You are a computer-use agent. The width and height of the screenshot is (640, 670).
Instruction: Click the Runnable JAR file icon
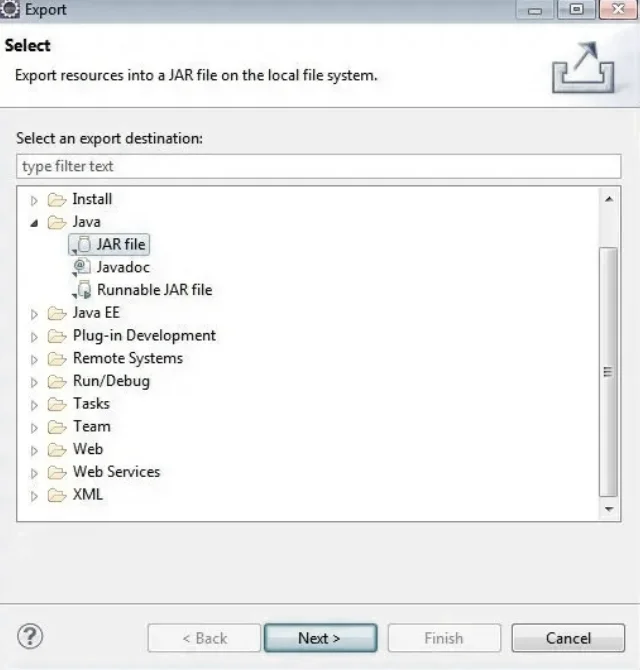point(83,290)
